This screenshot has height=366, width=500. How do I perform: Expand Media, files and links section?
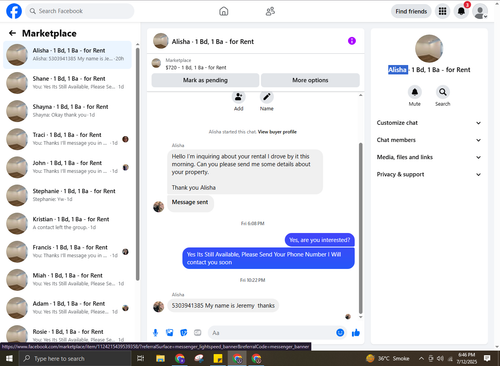point(429,157)
